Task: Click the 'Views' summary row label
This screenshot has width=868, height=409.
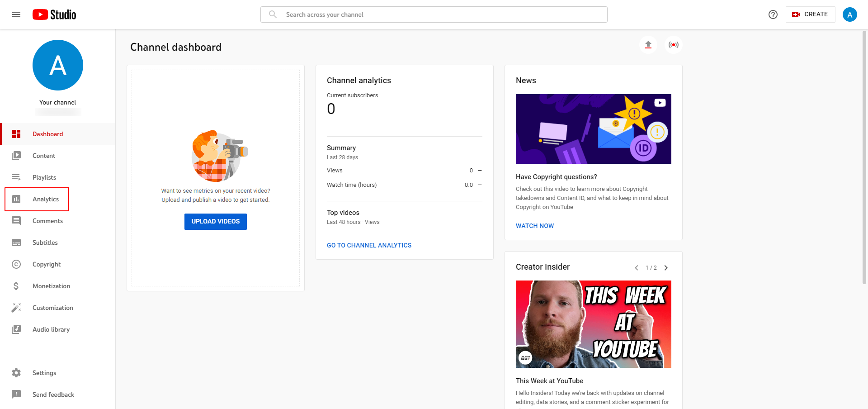Action: click(335, 171)
